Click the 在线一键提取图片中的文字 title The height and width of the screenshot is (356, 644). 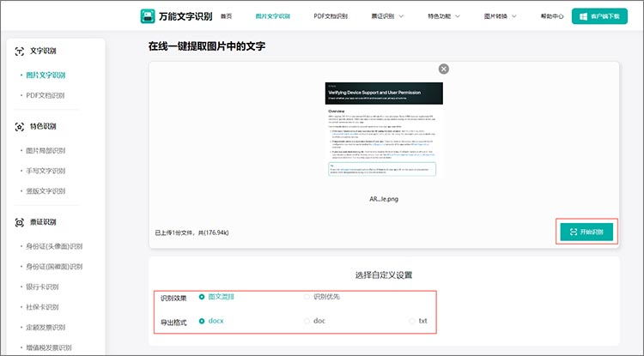207,46
